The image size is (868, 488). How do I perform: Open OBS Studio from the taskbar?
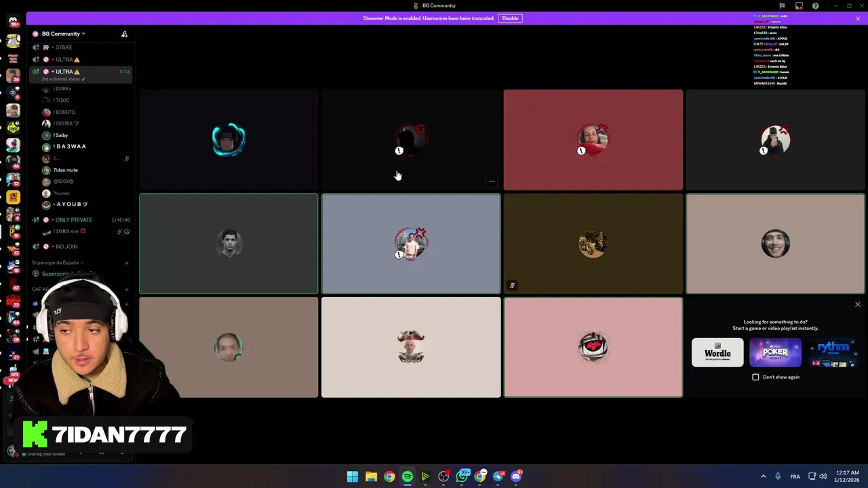443,476
